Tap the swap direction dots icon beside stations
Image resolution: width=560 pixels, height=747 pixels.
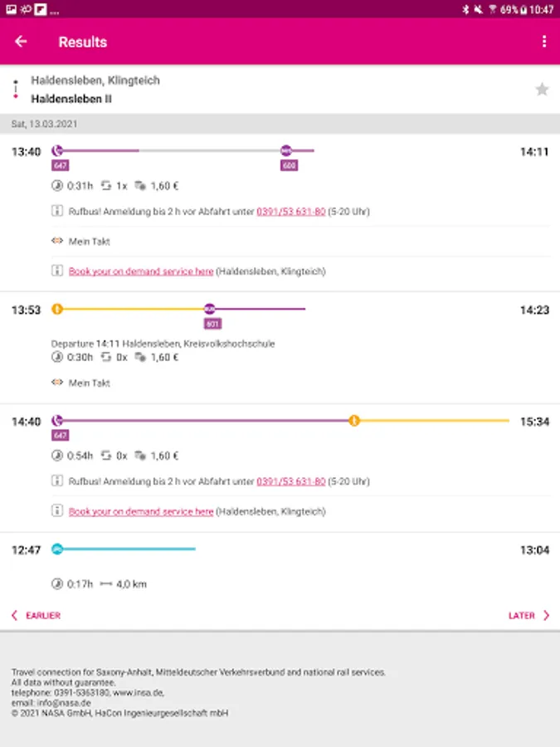(x=15, y=90)
